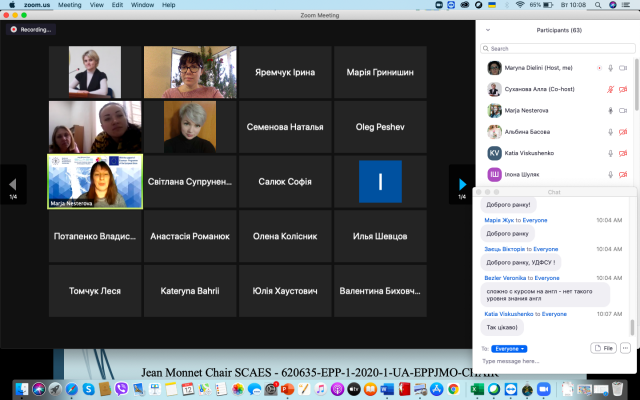
Task: Click the Recording indicator in the meeting window
Action: point(31,29)
